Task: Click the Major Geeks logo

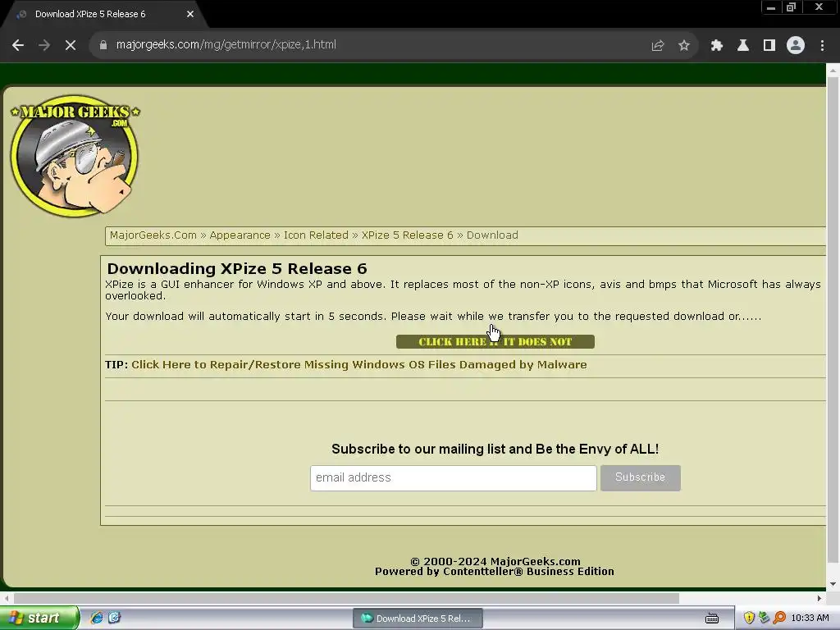Action: [75, 156]
